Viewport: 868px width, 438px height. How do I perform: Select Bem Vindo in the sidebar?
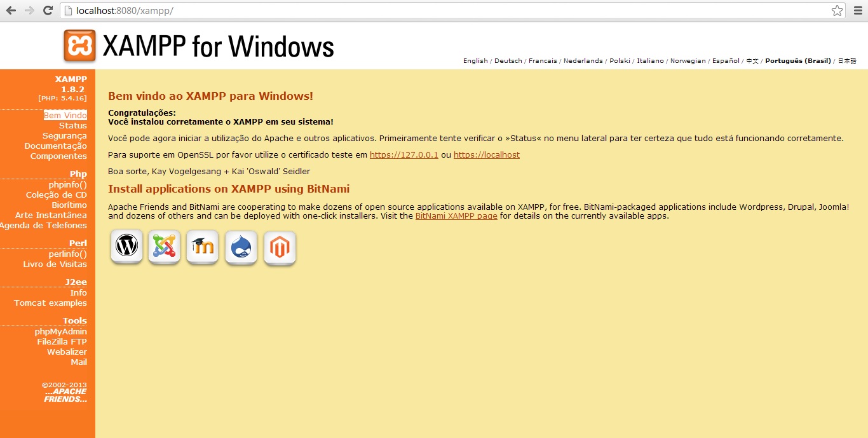click(65, 116)
